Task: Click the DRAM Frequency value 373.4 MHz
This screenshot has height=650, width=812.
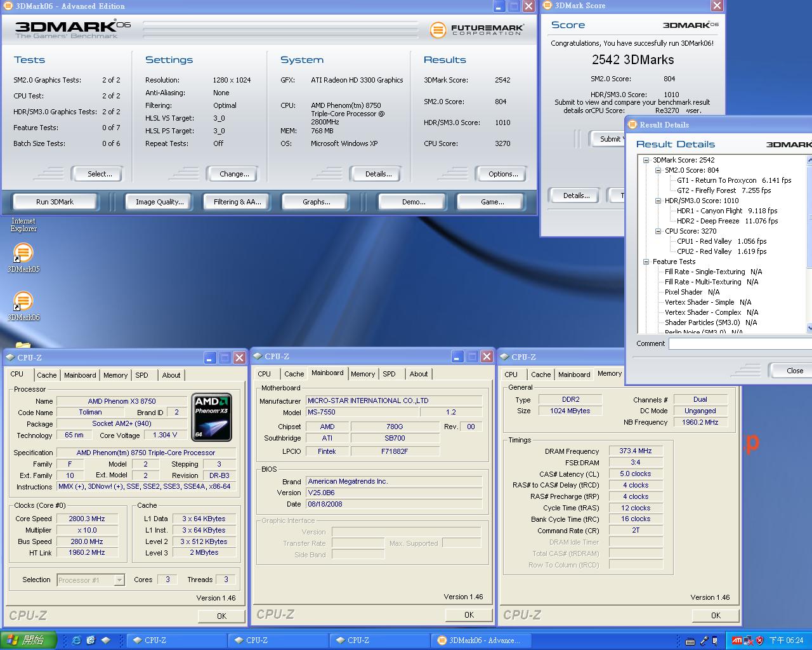Action: pyautogui.click(x=636, y=451)
